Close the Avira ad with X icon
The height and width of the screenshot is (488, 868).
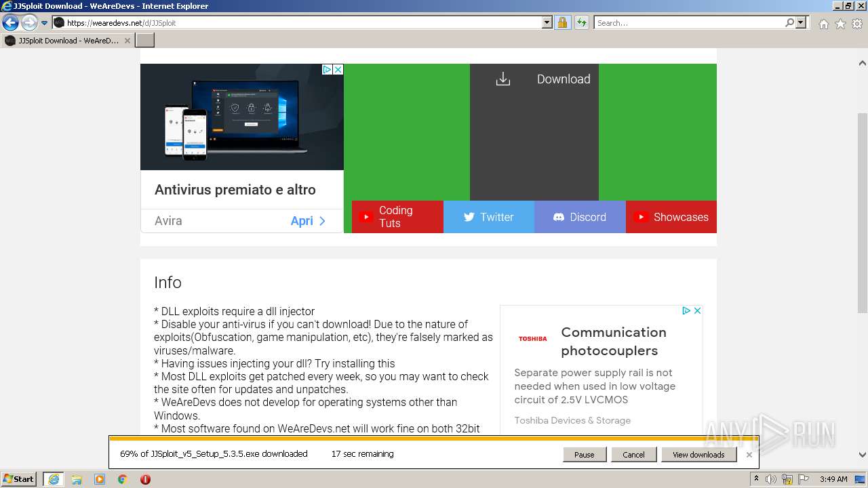pyautogui.click(x=338, y=69)
